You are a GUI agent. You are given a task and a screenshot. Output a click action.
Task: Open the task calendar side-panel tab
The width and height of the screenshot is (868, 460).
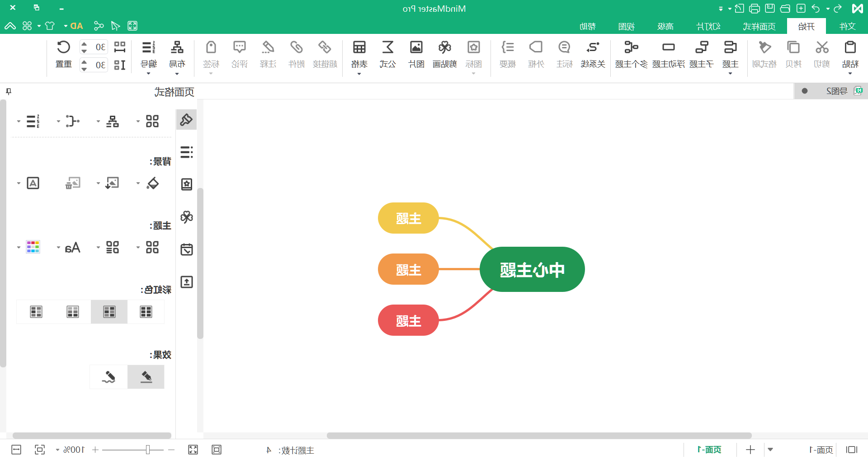click(187, 249)
